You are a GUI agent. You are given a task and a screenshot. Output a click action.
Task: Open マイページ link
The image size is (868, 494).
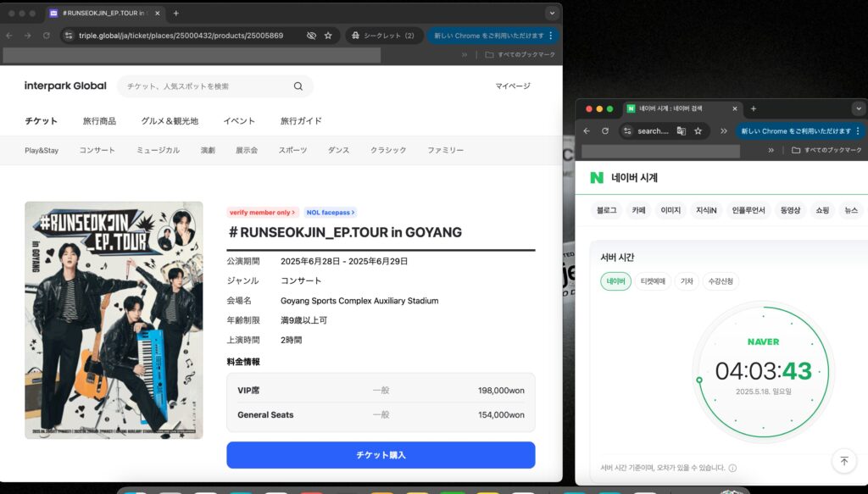[513, 86]
